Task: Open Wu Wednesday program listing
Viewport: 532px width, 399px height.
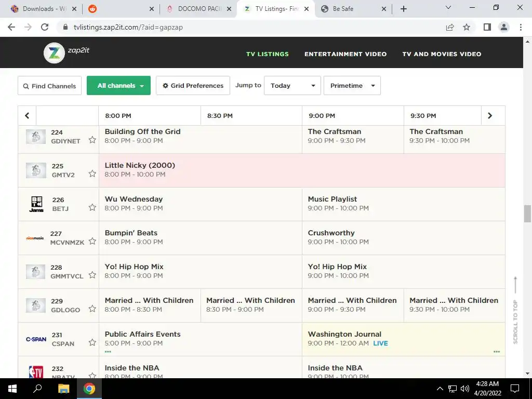Action: click(201, 204)
